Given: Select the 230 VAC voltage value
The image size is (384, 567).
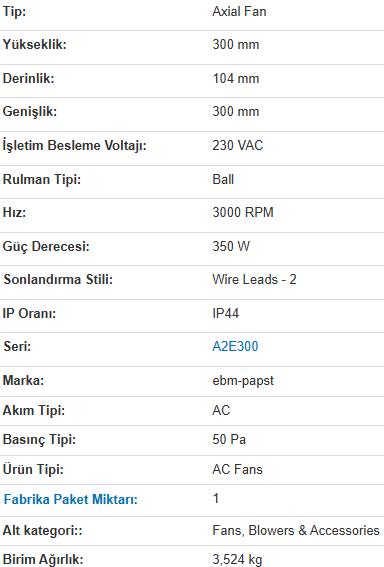Looking at the screenshot, I should pyautogui.click(x=238, y=145).
